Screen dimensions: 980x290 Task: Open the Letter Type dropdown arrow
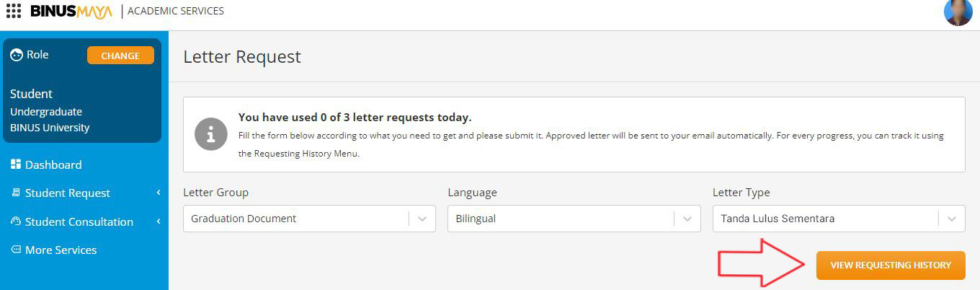click(952, 219)
